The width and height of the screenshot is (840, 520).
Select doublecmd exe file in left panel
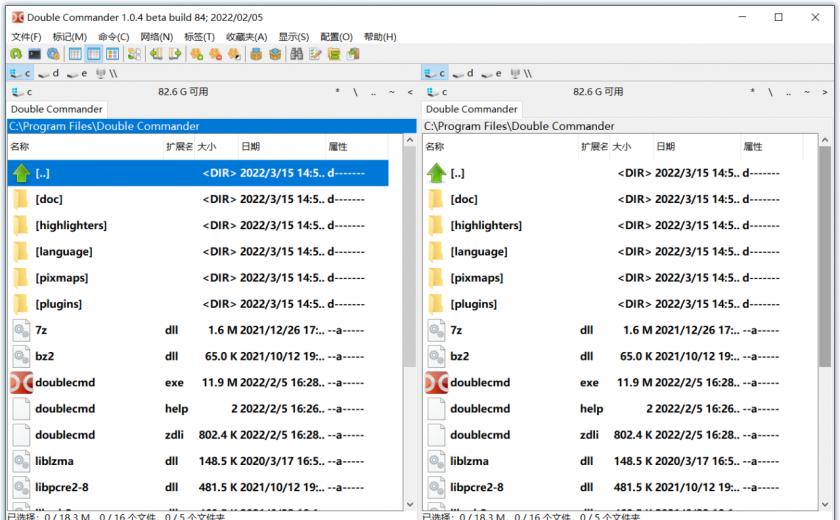(x=198, y=382)
